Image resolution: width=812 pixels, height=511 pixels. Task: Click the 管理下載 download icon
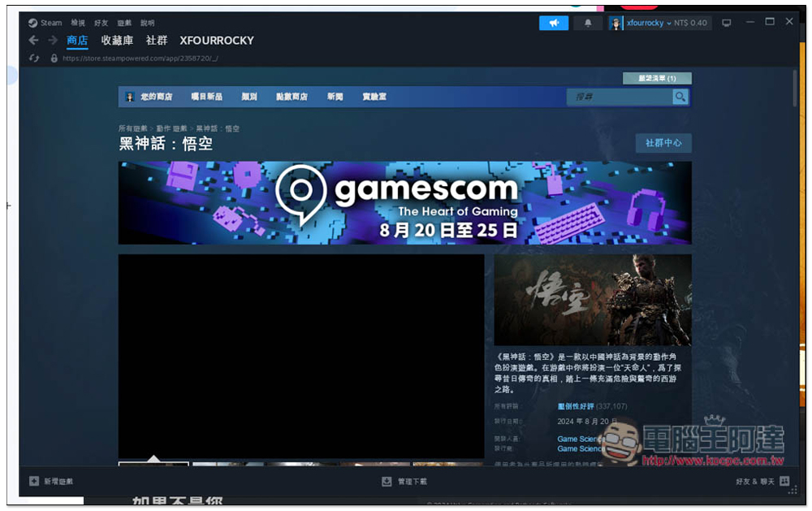point(387,482)
